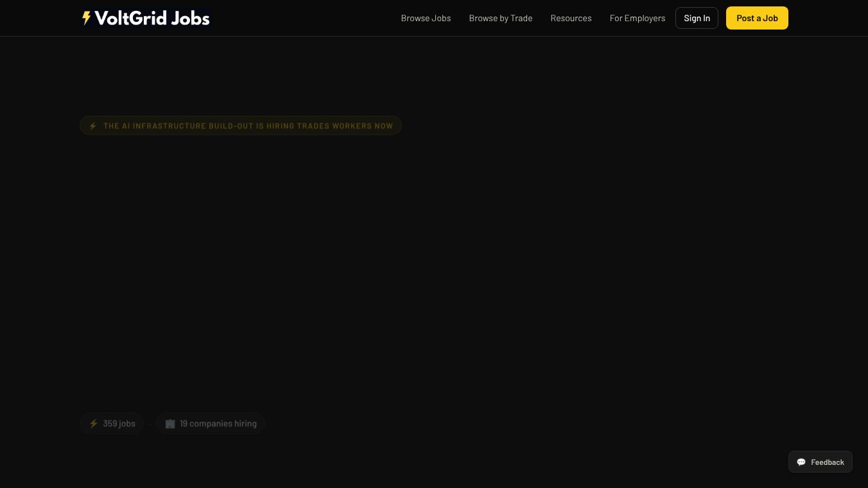Viewport: 868px width, 488px height.
Task: Click the Sign In button
Action: tap(697, 18)
